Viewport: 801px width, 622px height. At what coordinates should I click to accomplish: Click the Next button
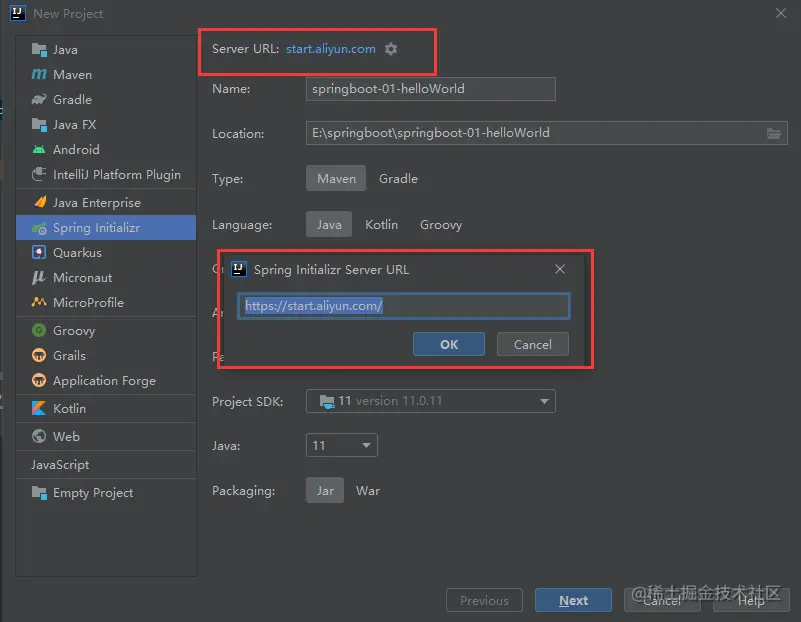click(x=573, y=600)
